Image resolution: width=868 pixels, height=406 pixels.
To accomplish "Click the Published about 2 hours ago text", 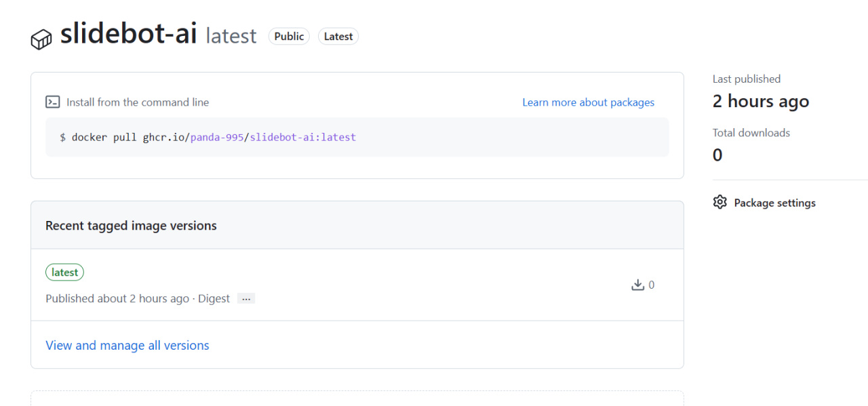I will pos(117,299).
